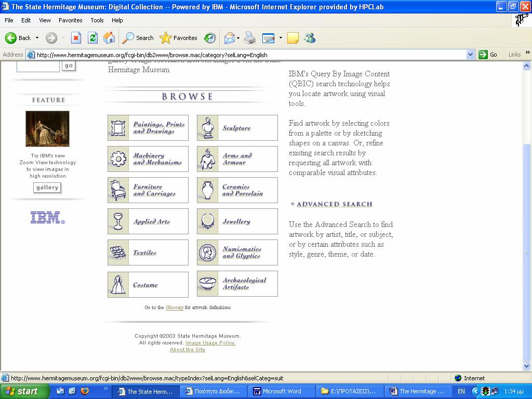
Task: Open the Applied Arts link
Action: pos(151,221)
